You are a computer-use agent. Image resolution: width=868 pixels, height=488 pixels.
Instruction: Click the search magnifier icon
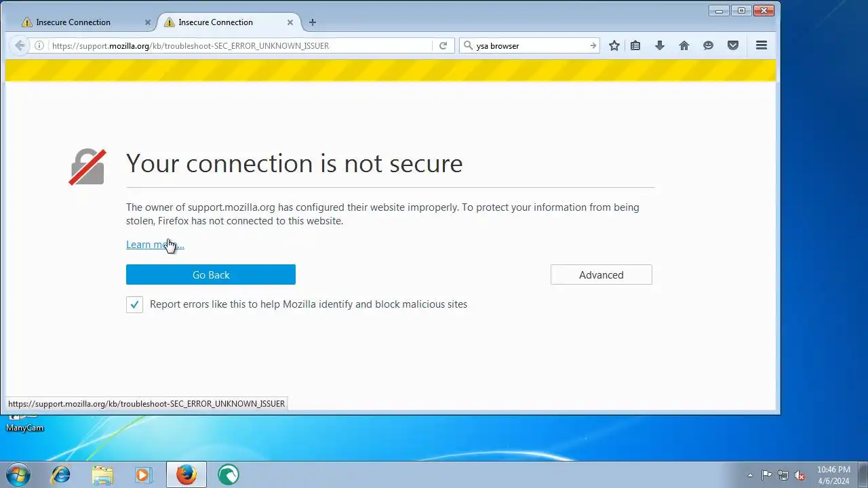click(468, 45)
